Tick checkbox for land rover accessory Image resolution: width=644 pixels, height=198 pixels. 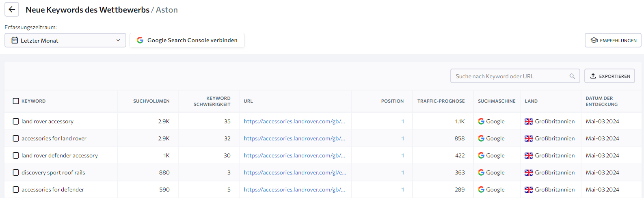point(16,121)
